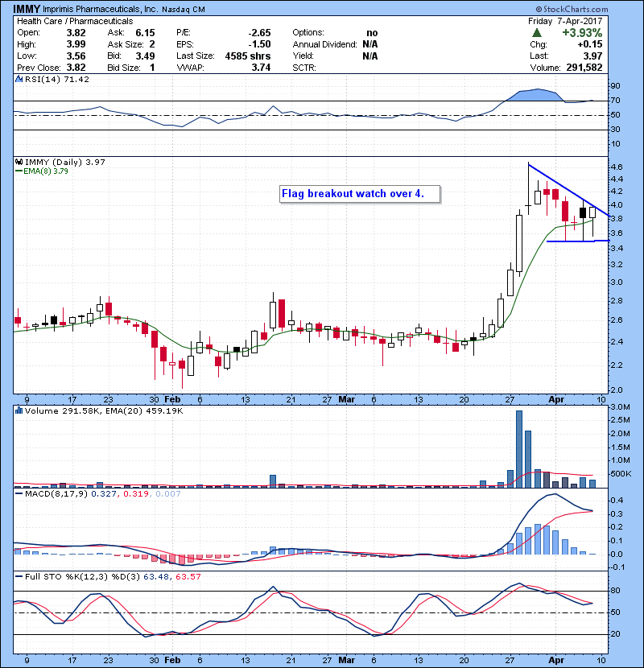This screenshot has height=668, width=644.
Task: Click the tallest volume bar near 3.0M
Action: coord(519,449)
